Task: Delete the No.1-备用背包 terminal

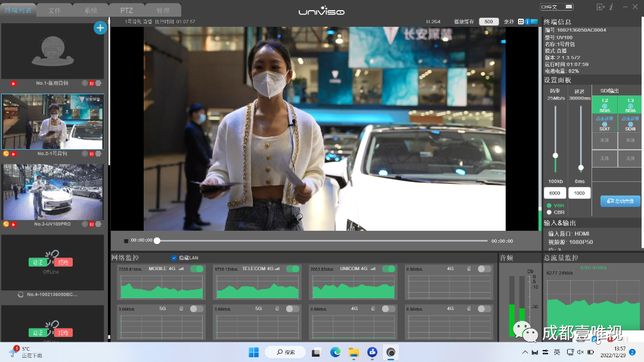Action: tap(92, 83)
